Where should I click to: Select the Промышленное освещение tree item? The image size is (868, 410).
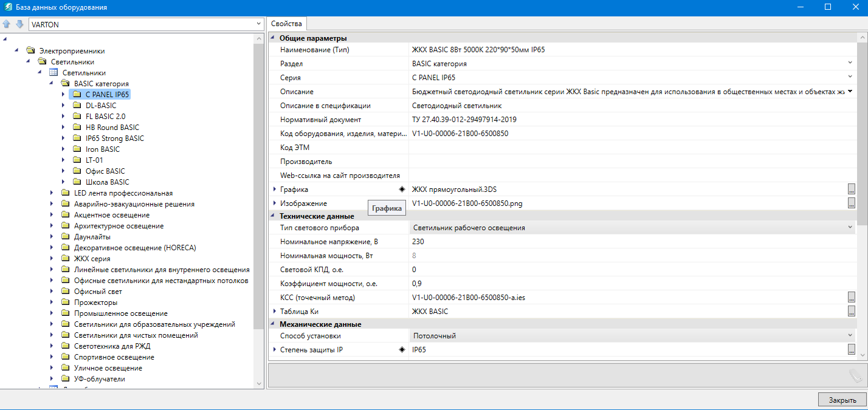[x=121, y=313]
